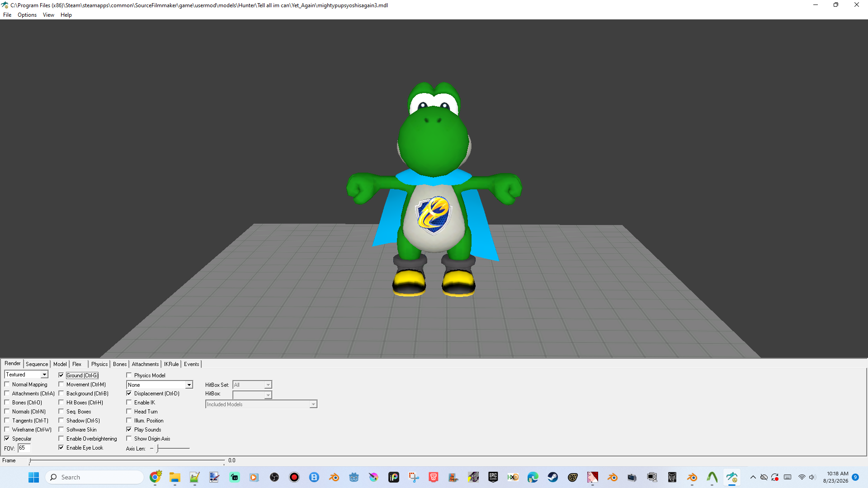Open Microsoft Edge from the taskbar

coord(533,477)
